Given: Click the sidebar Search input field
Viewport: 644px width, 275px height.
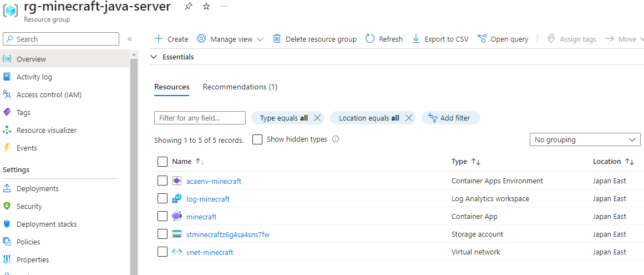Looking at the screenshot, I should pyautogui.click(x=61, y=39).
